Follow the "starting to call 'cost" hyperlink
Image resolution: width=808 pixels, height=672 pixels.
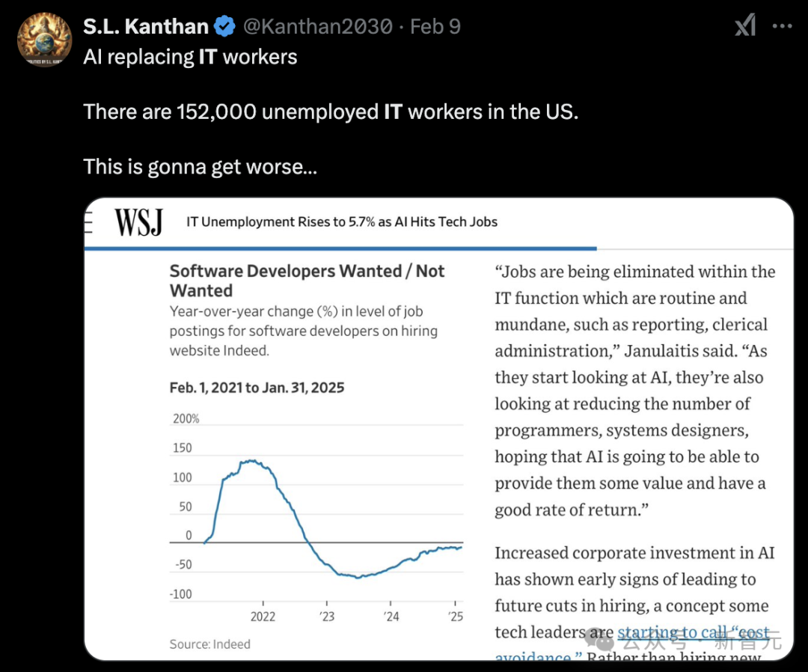[692, 633]
